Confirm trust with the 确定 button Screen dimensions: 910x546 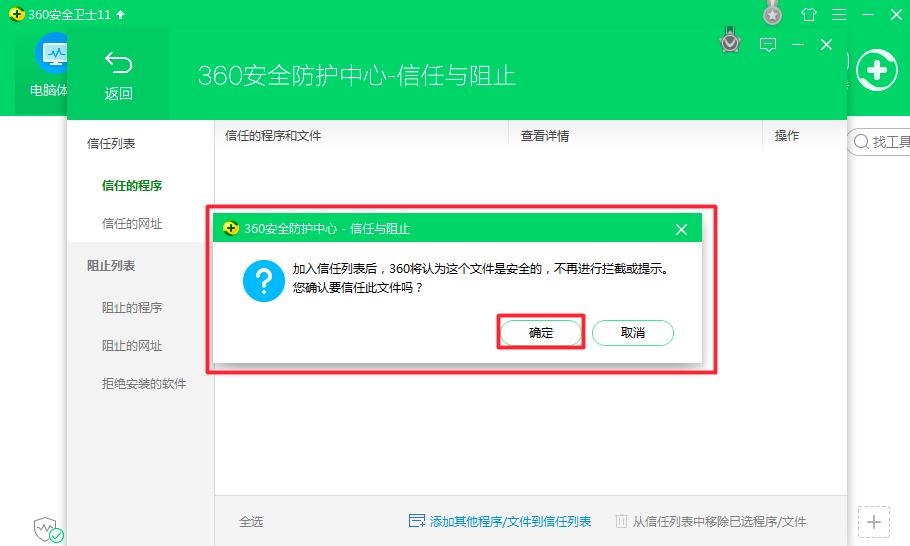pos(541,332)
